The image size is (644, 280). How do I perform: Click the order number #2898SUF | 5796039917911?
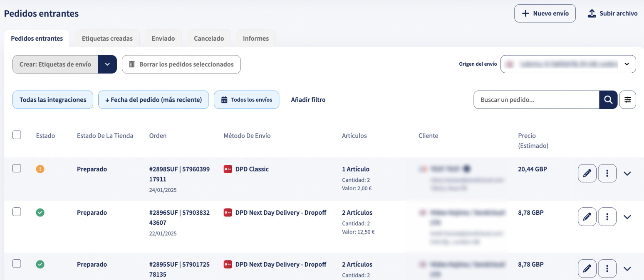click(179, 174)
